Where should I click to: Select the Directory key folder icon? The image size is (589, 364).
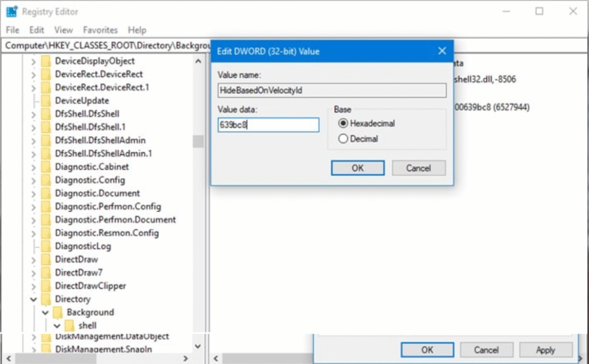click(x=46, y=299)
